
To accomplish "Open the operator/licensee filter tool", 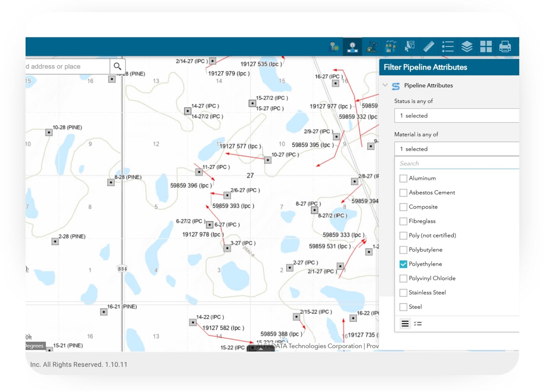I will tap(334, 47).
